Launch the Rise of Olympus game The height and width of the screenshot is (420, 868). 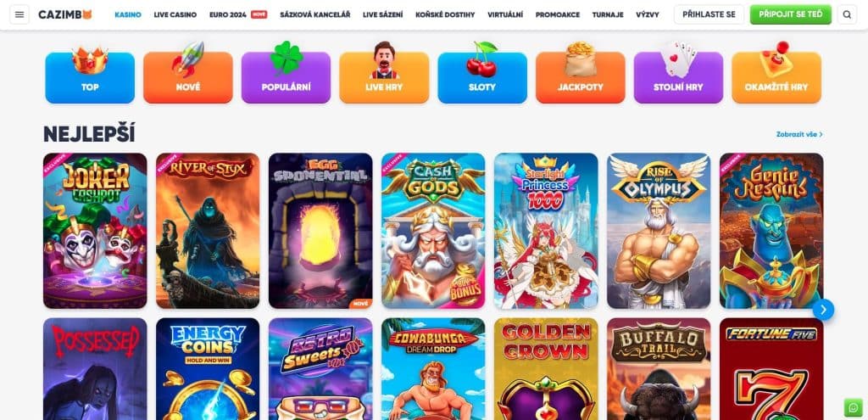(x=659, y=231)
